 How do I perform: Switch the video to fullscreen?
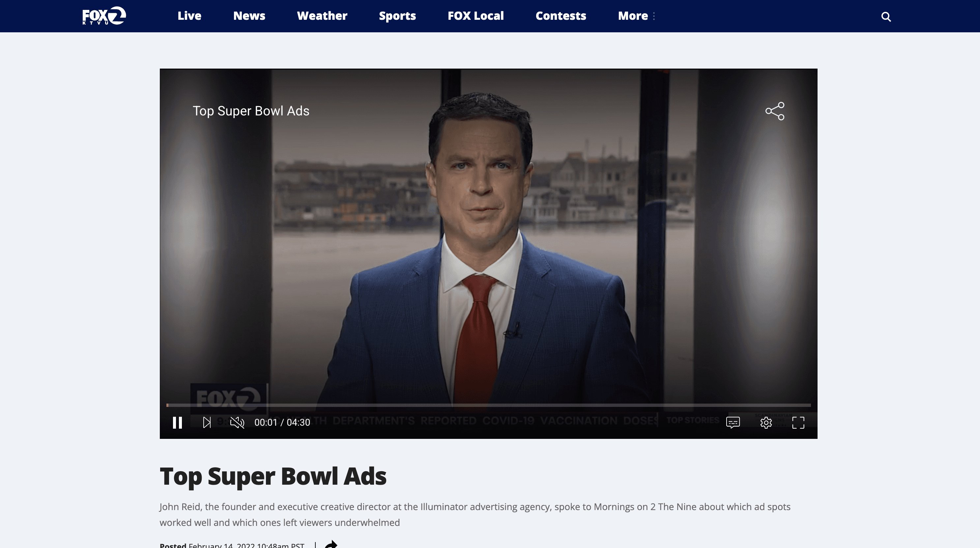click(x=798, y=422)
